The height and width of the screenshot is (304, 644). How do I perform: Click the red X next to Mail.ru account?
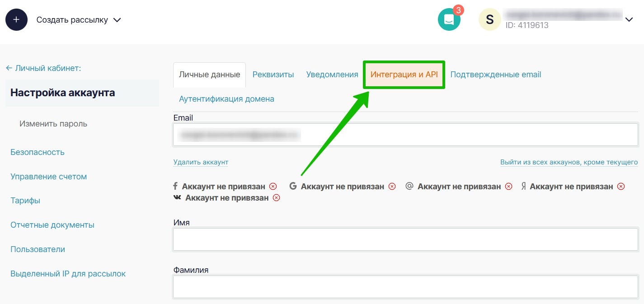click(x=509, y=187)
